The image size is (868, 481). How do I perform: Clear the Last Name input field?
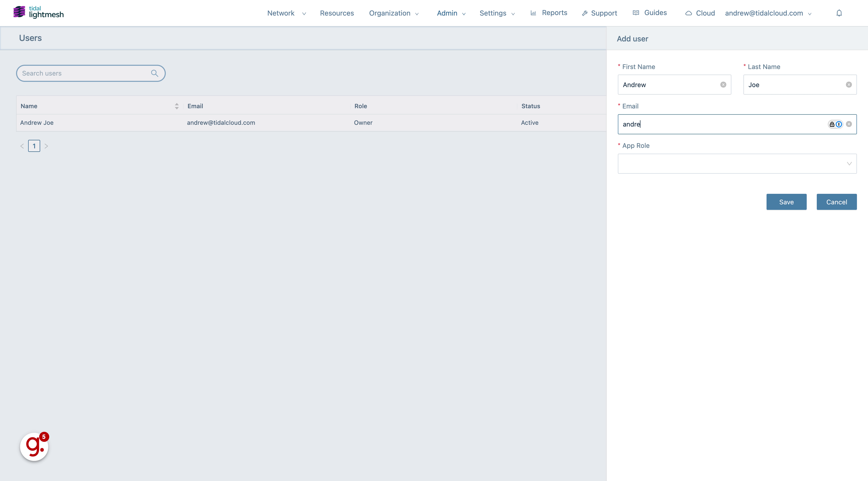(x=848, y=84)
